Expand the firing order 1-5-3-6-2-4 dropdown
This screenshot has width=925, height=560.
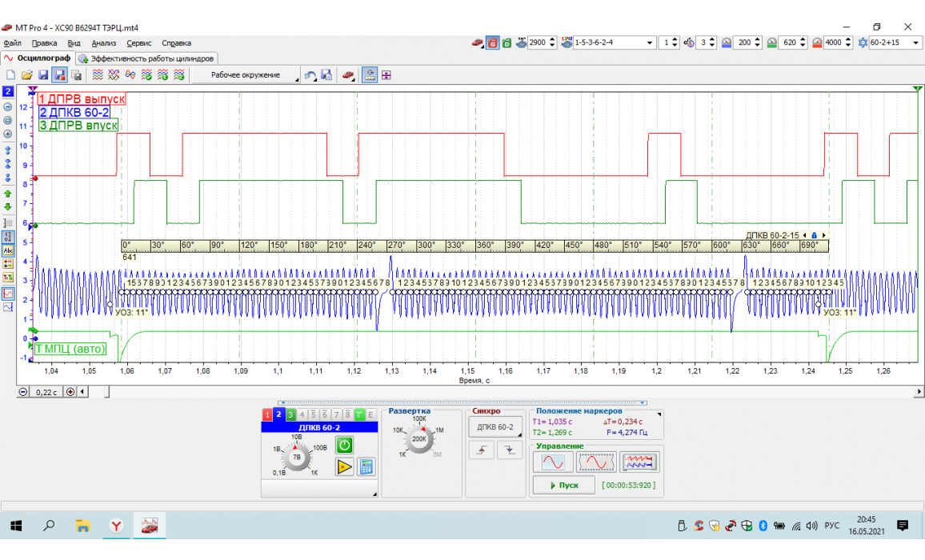click(650, 43)
